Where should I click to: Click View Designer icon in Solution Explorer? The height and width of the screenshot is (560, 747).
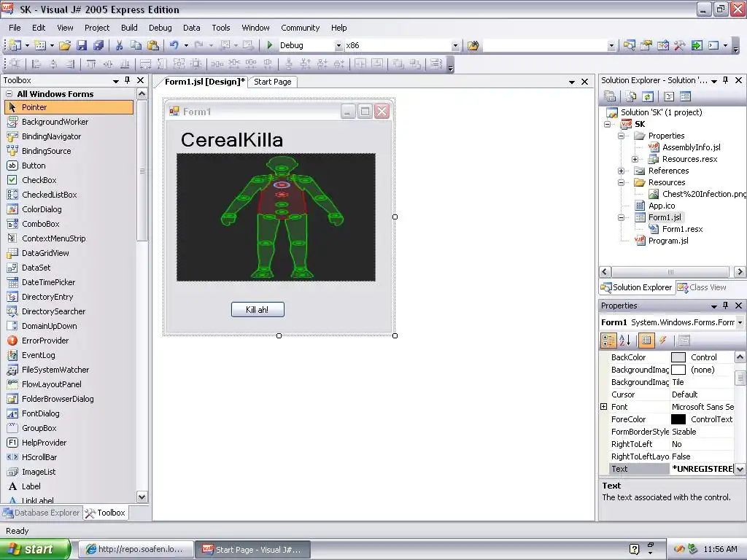(685, 97)
